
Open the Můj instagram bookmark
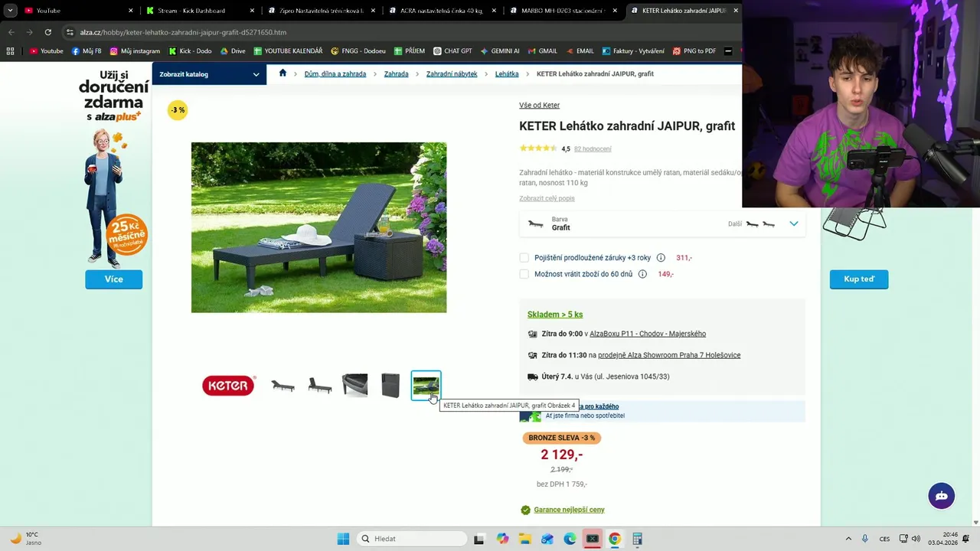click(135, 51)
